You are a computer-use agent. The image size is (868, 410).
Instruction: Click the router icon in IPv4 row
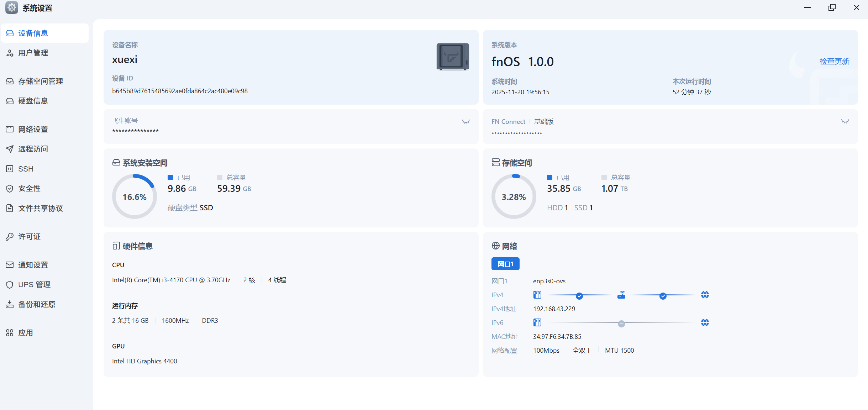pyautogui.click(x=621, y=295)
